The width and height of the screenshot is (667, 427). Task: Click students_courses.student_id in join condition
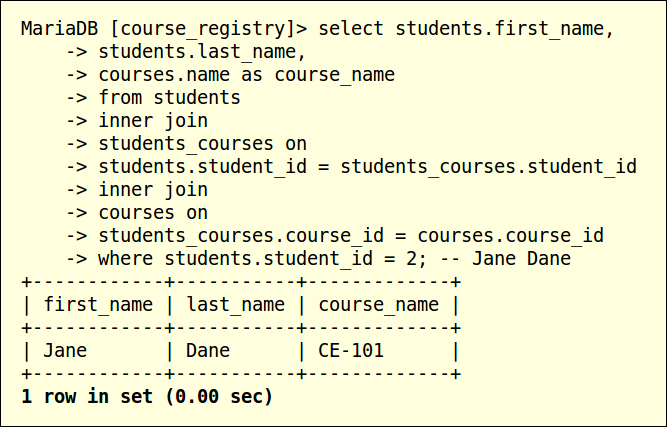tap(488, 167)
